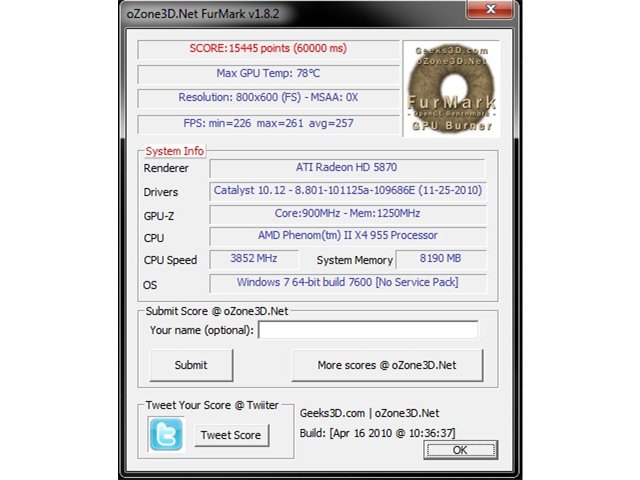Click the Submit button
The image size is (640, 480).
pyautogui.click(x=191, y=365)
